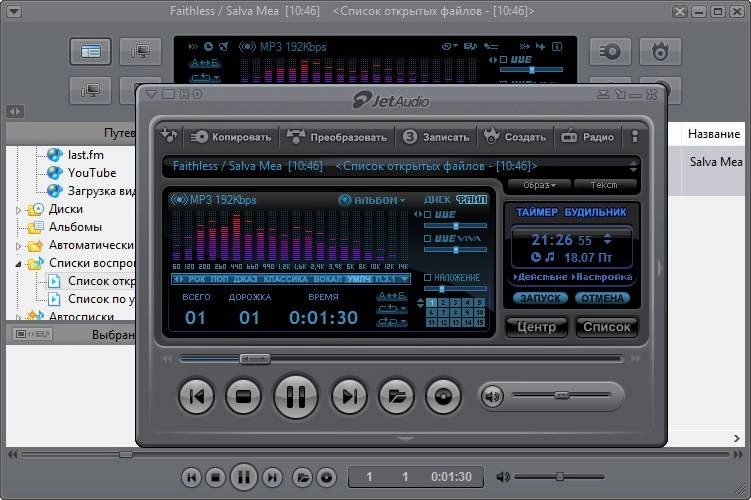Switch to the ТАЙМЕР tab
Viewport: 751px width, 500px height.
pyautogui.click(x=536, y=212)
